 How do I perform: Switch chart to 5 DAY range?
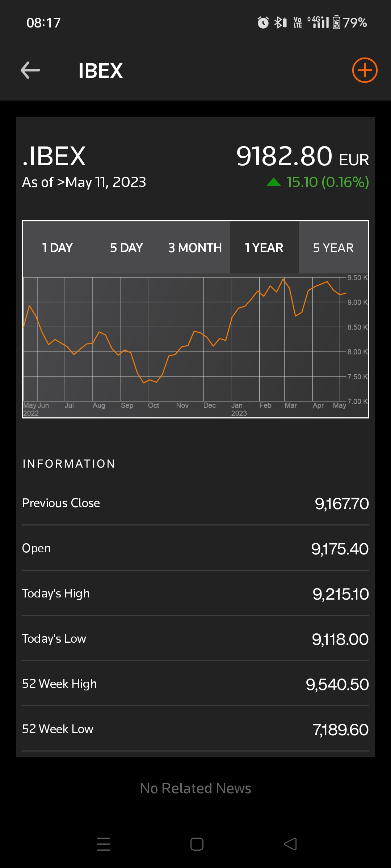pos(126,248)
